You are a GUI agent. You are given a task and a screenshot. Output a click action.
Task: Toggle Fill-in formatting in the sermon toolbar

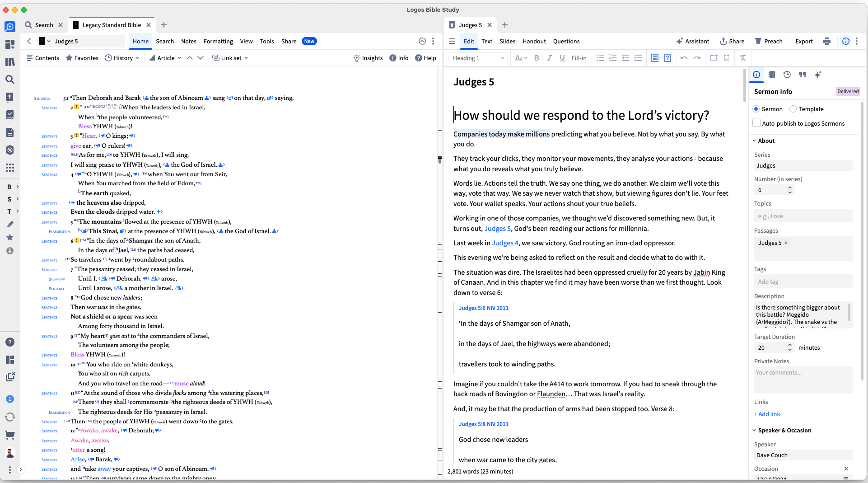click(579, 58)
